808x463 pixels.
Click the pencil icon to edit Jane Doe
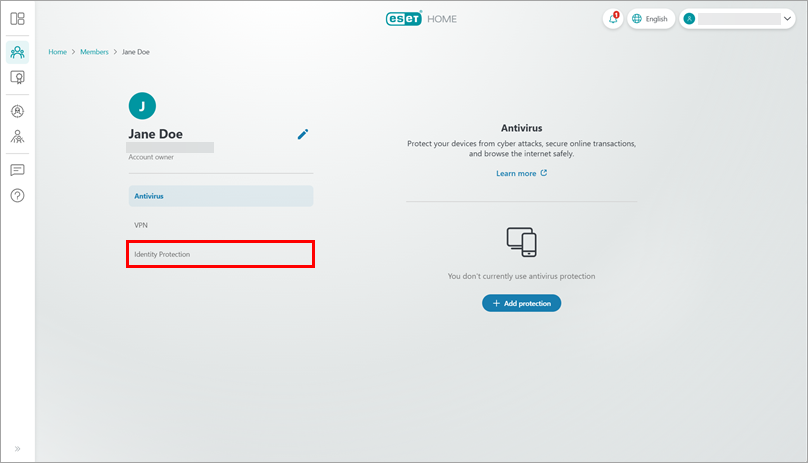click(303, 134)
